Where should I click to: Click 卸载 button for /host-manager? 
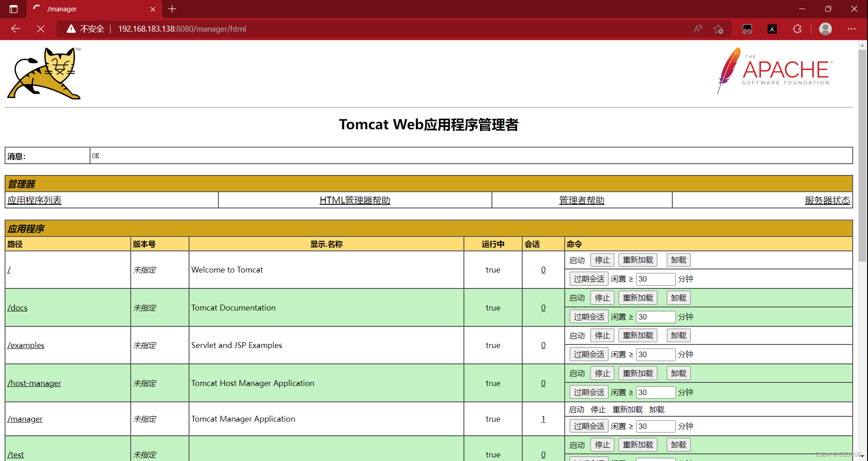tap(679, 373)
